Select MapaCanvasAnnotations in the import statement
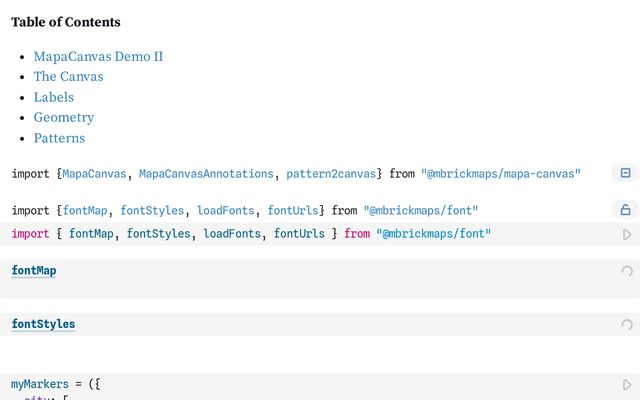The image size is (640, 400). [x=206, y=174]
